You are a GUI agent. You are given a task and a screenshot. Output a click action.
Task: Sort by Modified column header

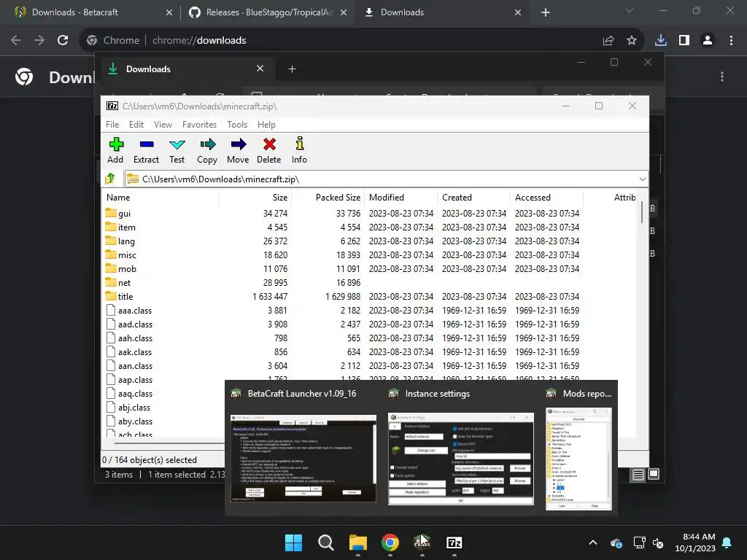pyautogui.click(x=401, y=197)
